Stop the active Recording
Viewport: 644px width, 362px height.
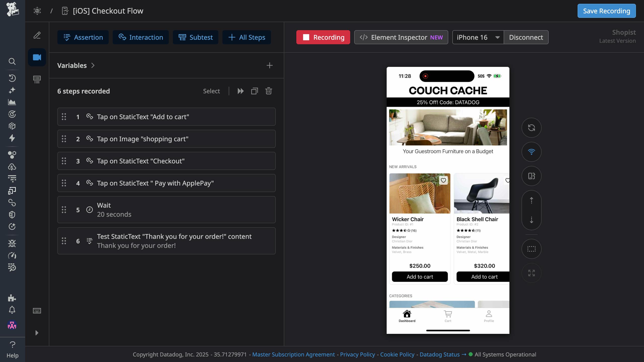click(323, 37)
